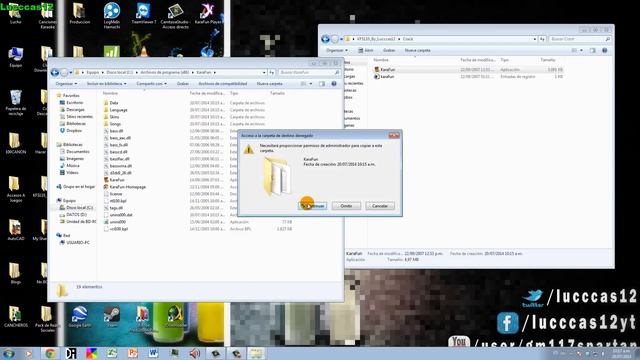This screenshot has height=360, width=640.
Task: Open view options dropdown in KaraFun folder window
Action: pyautogui.click(x=311, y=84)
